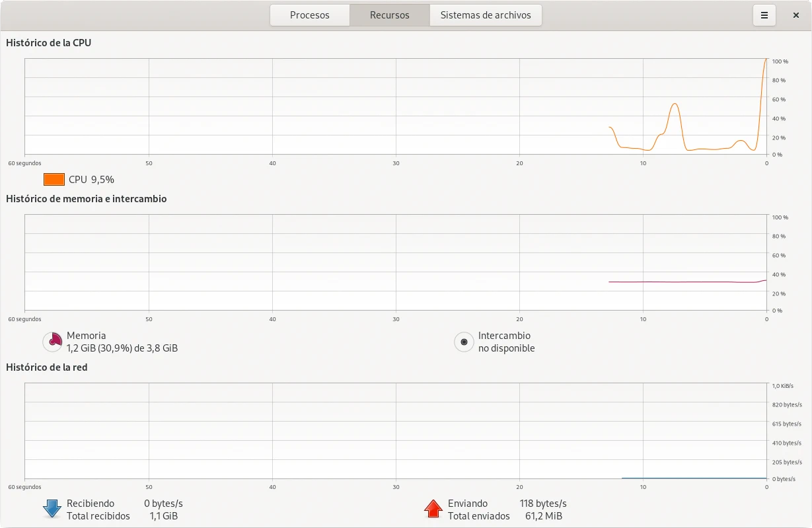Image resolution: width=812 pixels, height=528 pixels.
Task: Click the orange CPU color swatch
Action: (x=54, y=179)
